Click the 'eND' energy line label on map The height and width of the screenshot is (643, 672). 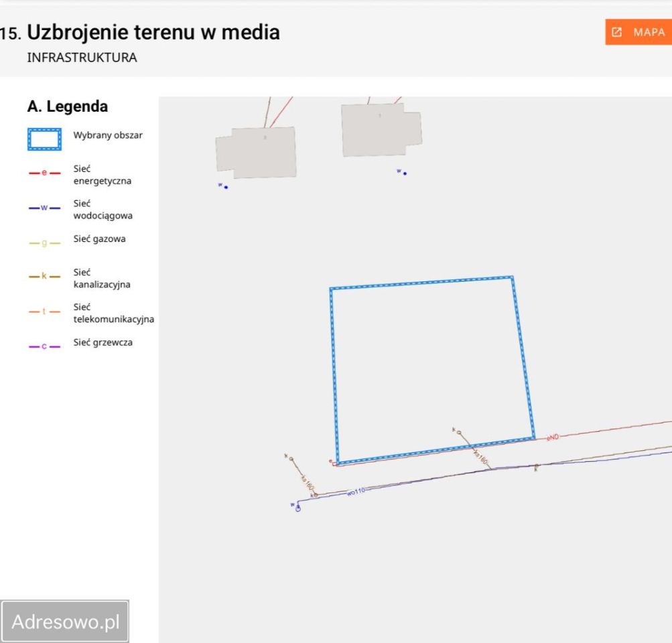click(553, 437)
